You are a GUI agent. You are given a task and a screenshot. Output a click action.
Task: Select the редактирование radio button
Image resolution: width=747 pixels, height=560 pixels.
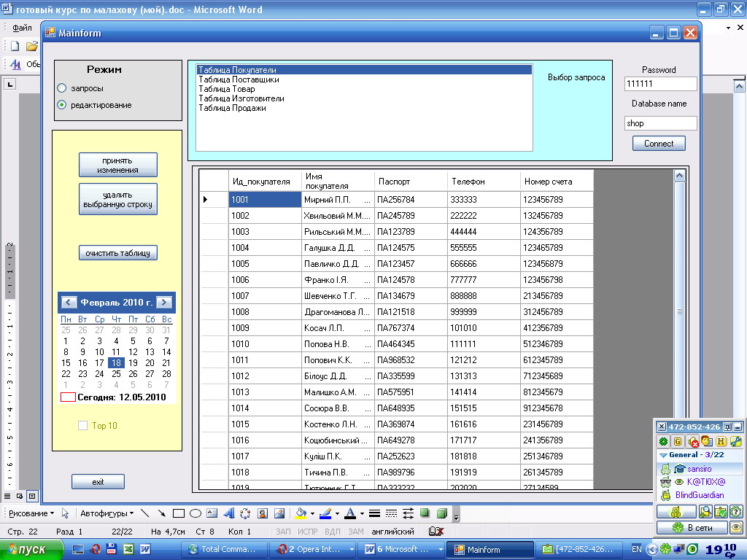click(x=61, y=105)
